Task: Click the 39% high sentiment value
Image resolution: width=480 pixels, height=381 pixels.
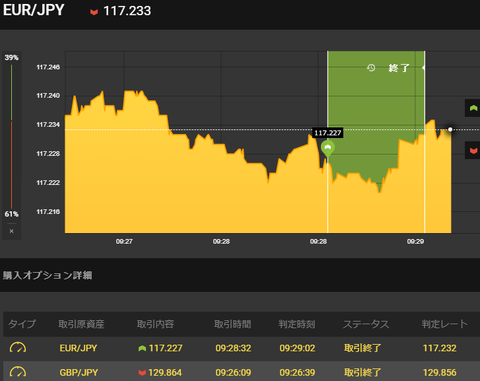Action: [x=11, y=58]
